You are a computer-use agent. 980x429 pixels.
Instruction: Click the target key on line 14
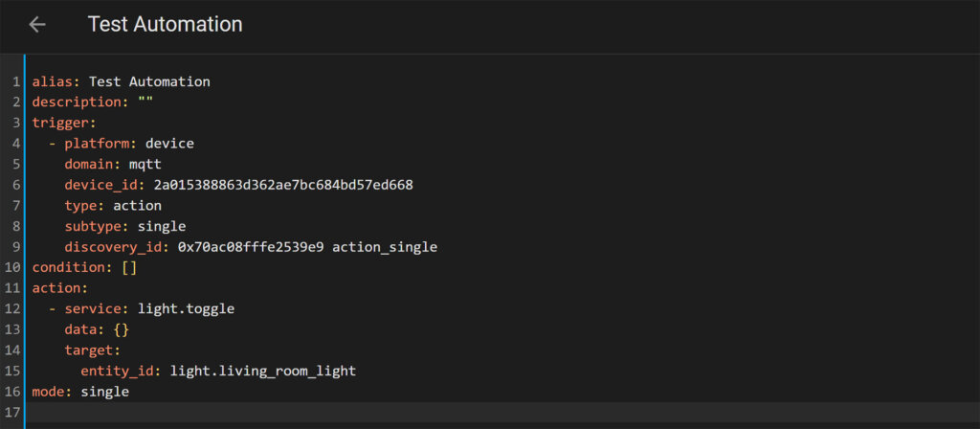pyautogui.click(x=93, y=350)
